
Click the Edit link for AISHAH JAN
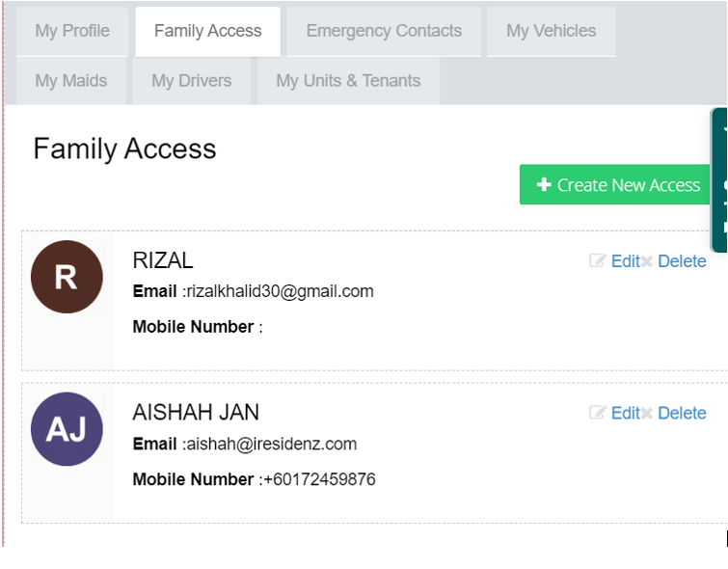click(x=626, y=413)
